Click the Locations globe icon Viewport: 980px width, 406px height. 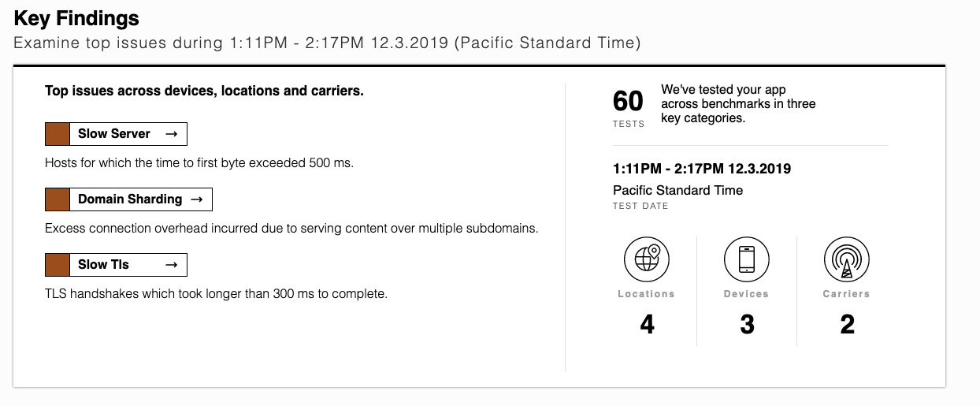[x=647, y=259]
